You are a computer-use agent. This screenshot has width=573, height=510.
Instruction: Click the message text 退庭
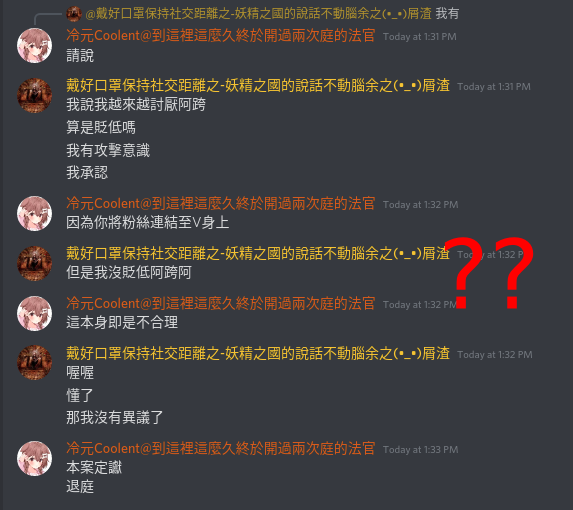(x=80, y=487)
